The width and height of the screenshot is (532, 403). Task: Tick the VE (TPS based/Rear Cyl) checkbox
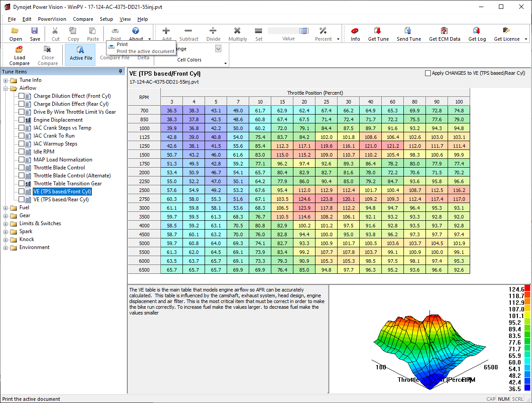22,200
